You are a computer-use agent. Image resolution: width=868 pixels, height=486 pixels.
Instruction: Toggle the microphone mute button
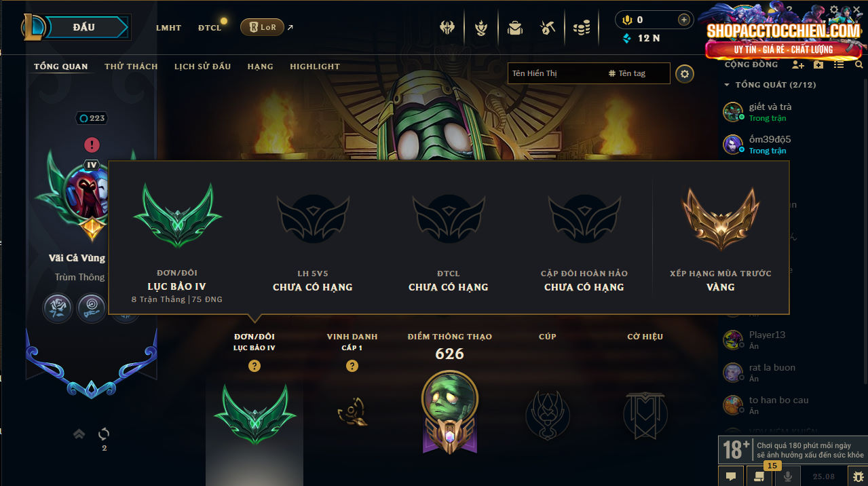click(x=787, y=476)
